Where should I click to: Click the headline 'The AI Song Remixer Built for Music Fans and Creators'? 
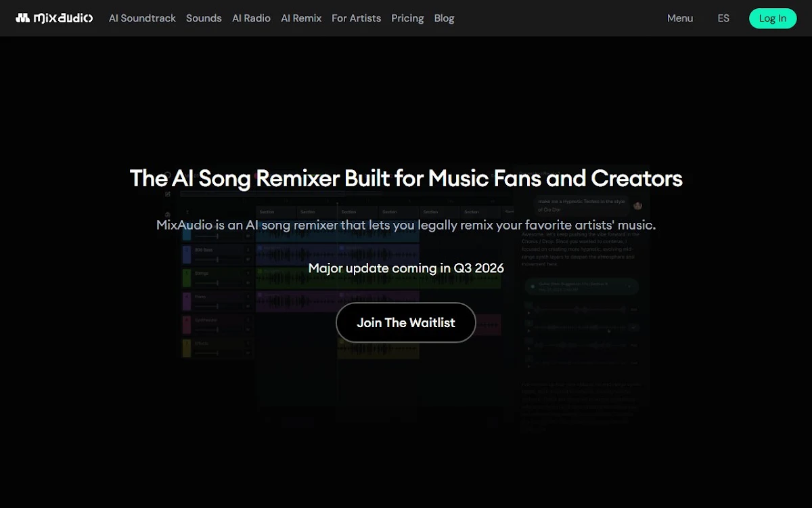coord(406,178)
